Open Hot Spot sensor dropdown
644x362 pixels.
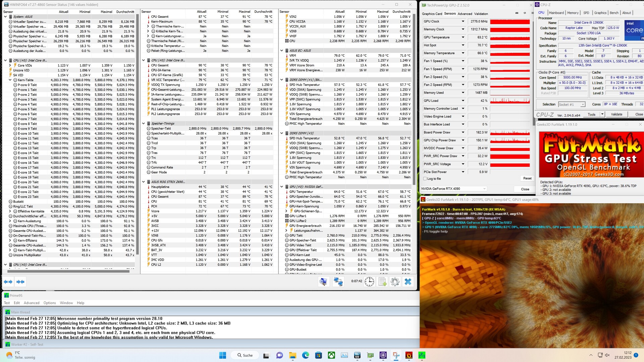(x=463, y=45)
